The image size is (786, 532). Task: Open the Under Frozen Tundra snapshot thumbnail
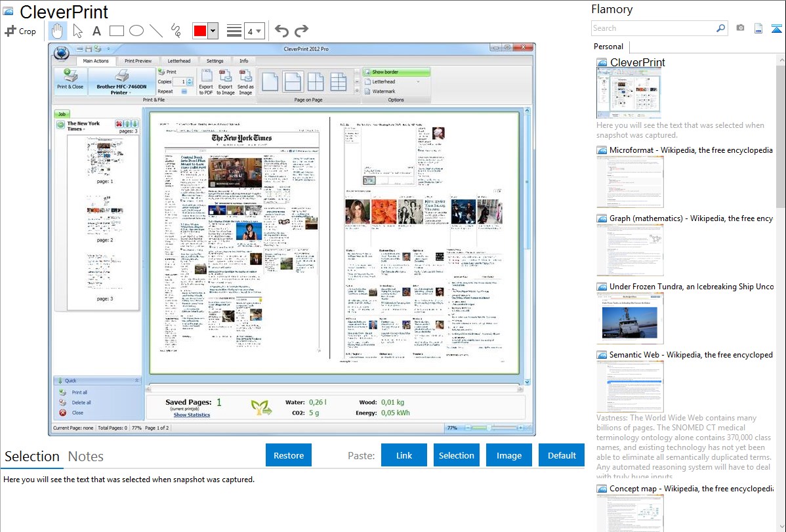[630, 318]
